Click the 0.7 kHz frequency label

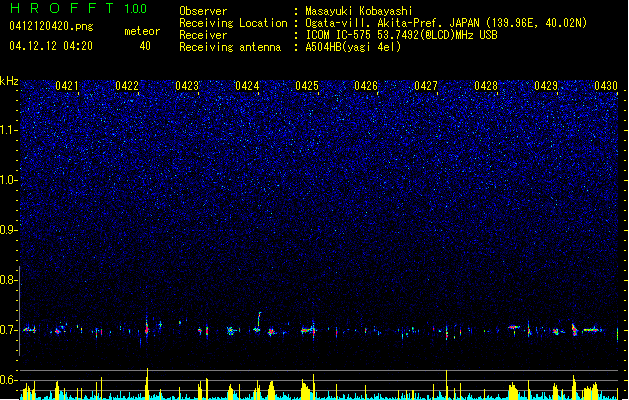tap(8, 330)
